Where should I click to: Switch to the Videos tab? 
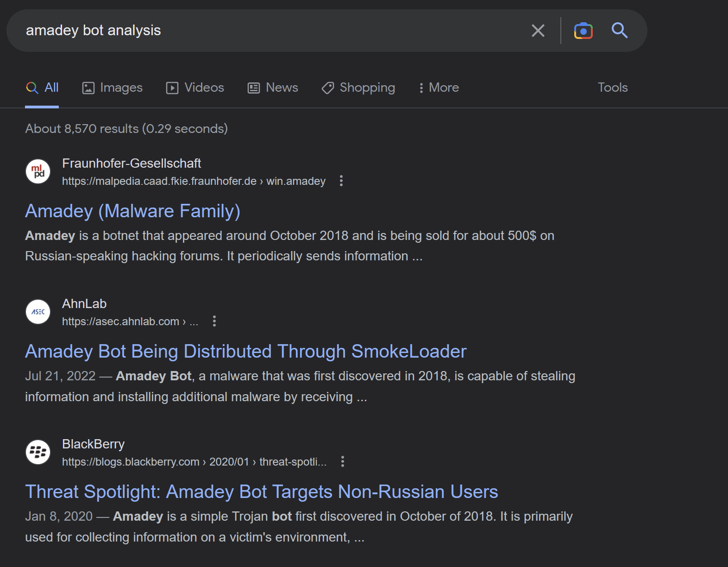click(195, 88)
